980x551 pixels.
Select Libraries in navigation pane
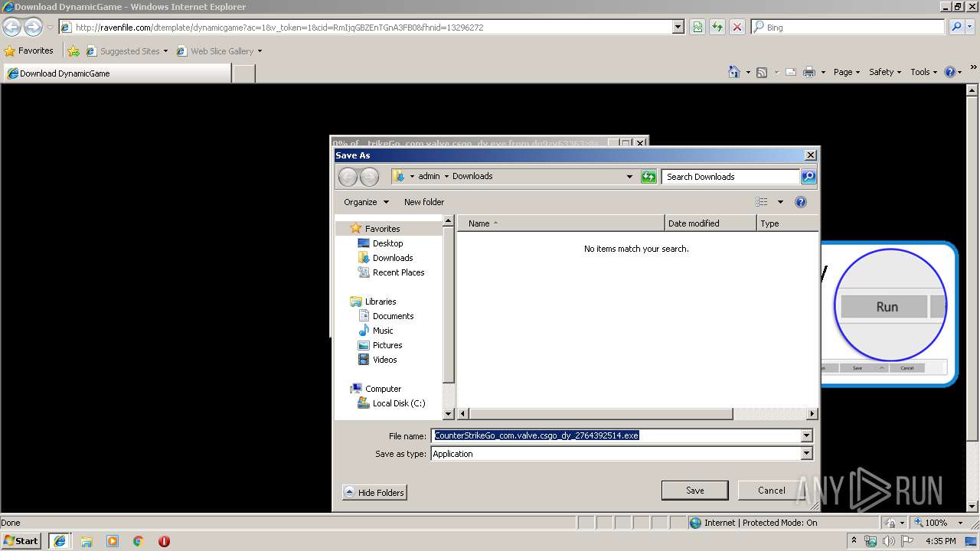[373, 302]
